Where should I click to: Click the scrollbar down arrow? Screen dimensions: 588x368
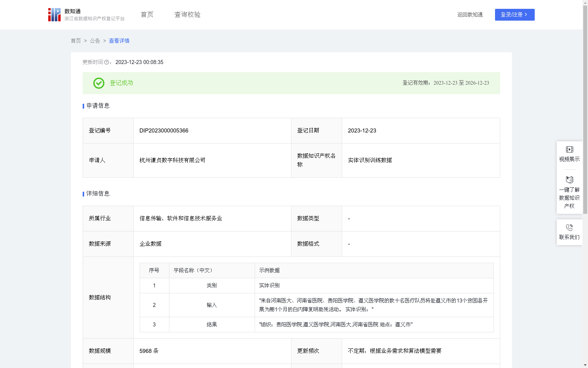click(585, 365)
